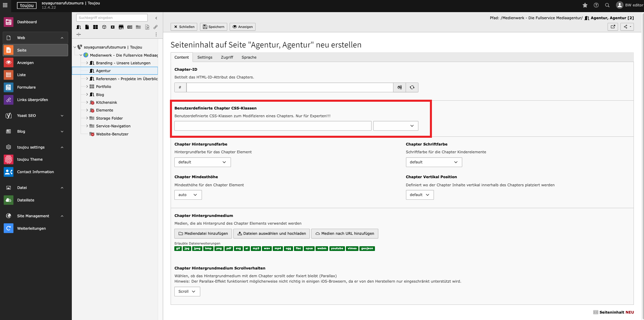Click the Chapter-ID input field
644x320 pixels.
(x=290, y=87)
